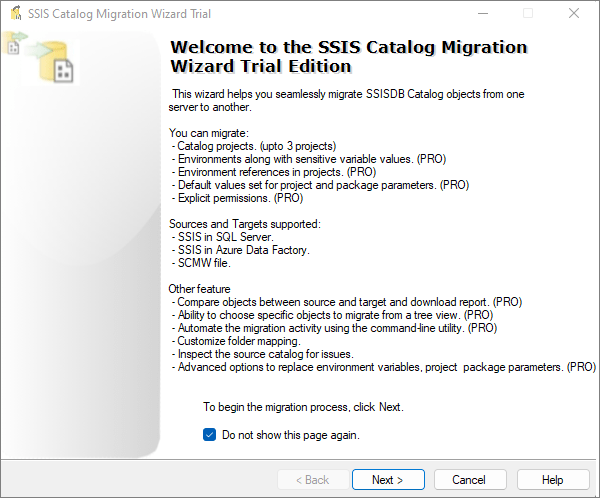Open Help for the wizard
The height and width of the screenshot is (498, 600).
553,480
